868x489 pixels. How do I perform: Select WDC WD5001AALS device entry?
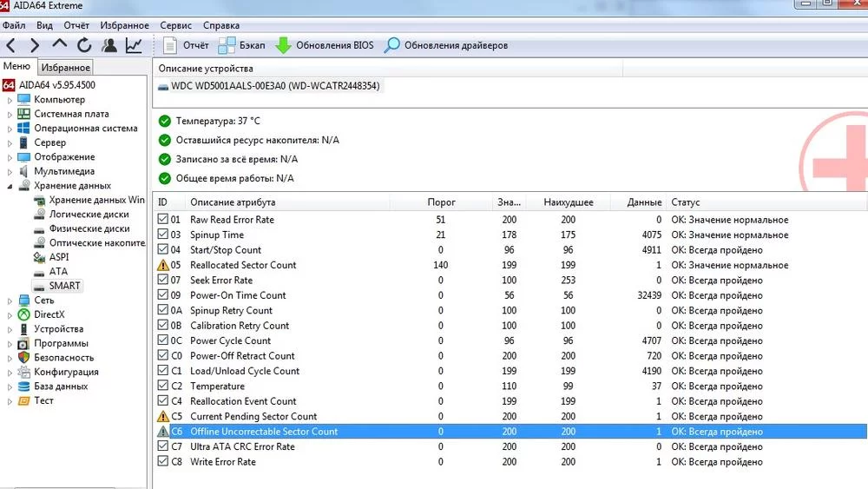[x=269, y=86]
